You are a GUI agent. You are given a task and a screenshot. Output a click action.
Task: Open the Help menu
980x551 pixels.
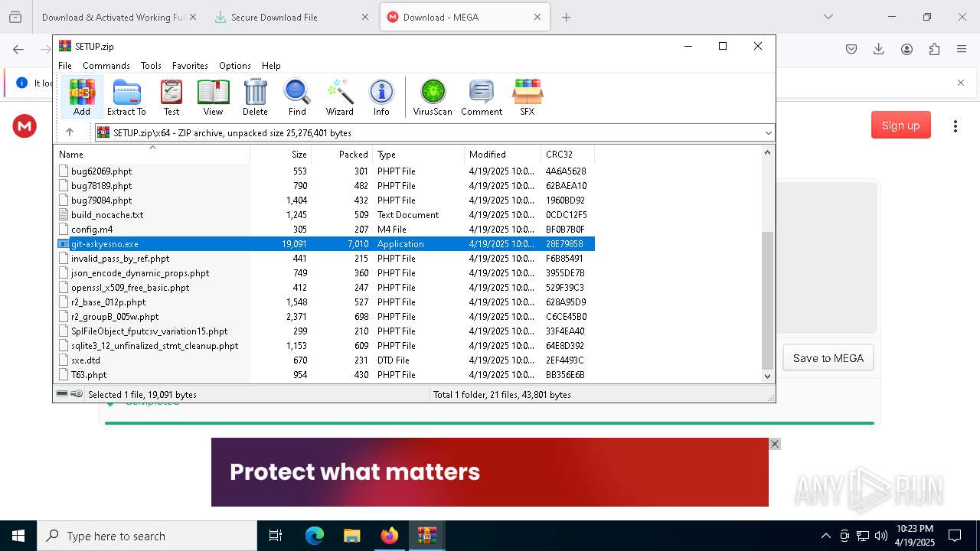click(271, 66)
